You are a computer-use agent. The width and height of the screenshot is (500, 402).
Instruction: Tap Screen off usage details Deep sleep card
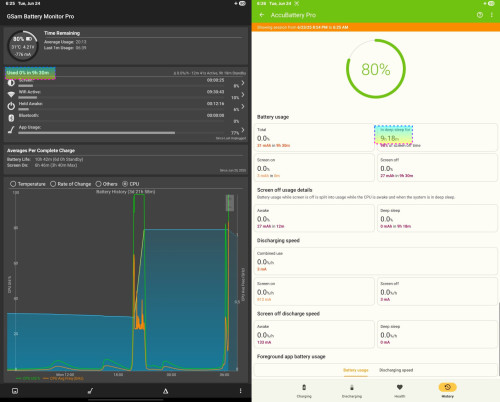(437, 218)
